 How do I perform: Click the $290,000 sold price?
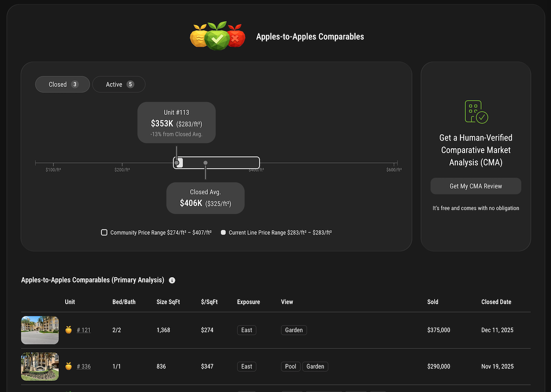point(439,366)
